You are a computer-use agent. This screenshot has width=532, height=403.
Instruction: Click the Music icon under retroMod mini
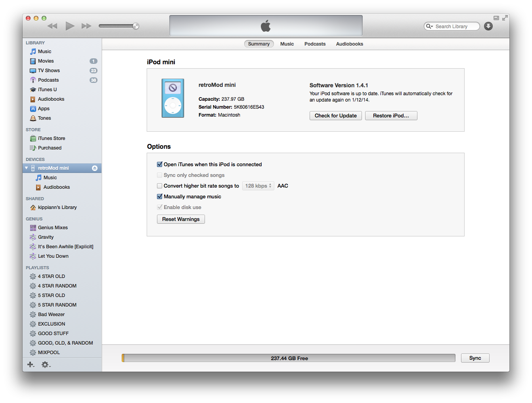pos(38,178)
